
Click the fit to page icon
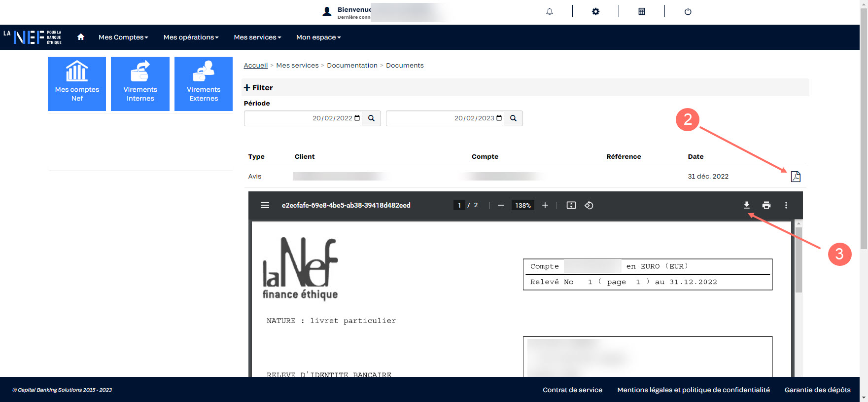[x=571, y=205]
